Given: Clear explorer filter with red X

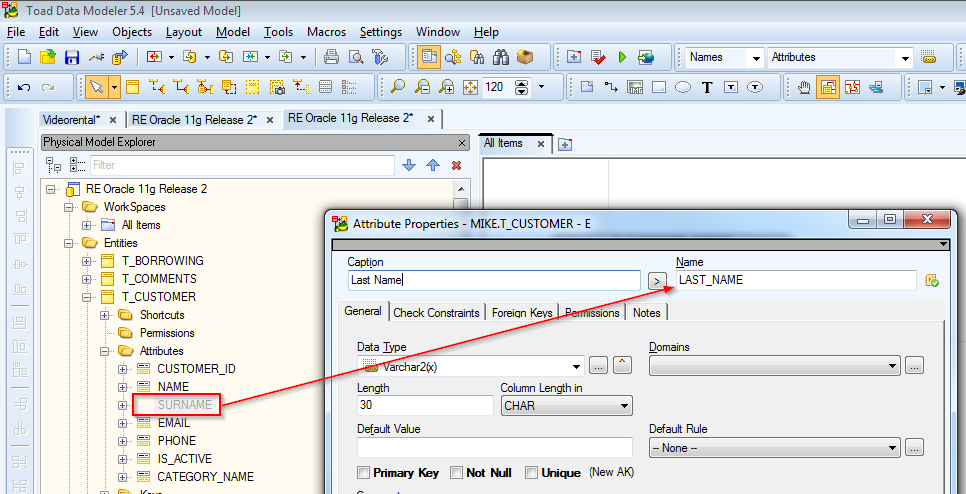Looking at the screenshot, I should (457, 165).
